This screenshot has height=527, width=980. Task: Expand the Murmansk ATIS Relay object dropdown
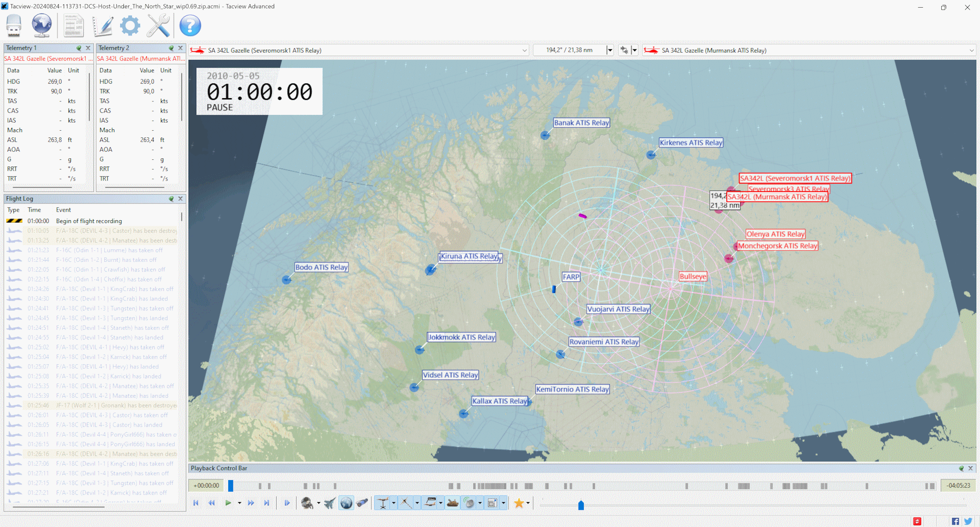coord(971,50)
